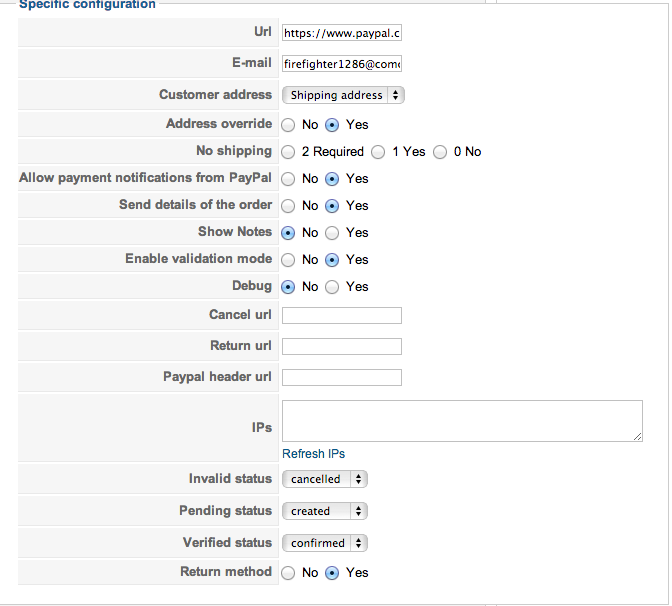
Task: Expand the Pending status dropdown
Action: tap(325, 511)
